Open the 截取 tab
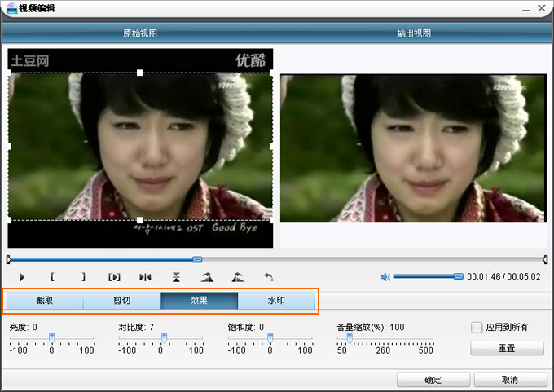This screenshot has width=554, height=392. click(45, 301)
